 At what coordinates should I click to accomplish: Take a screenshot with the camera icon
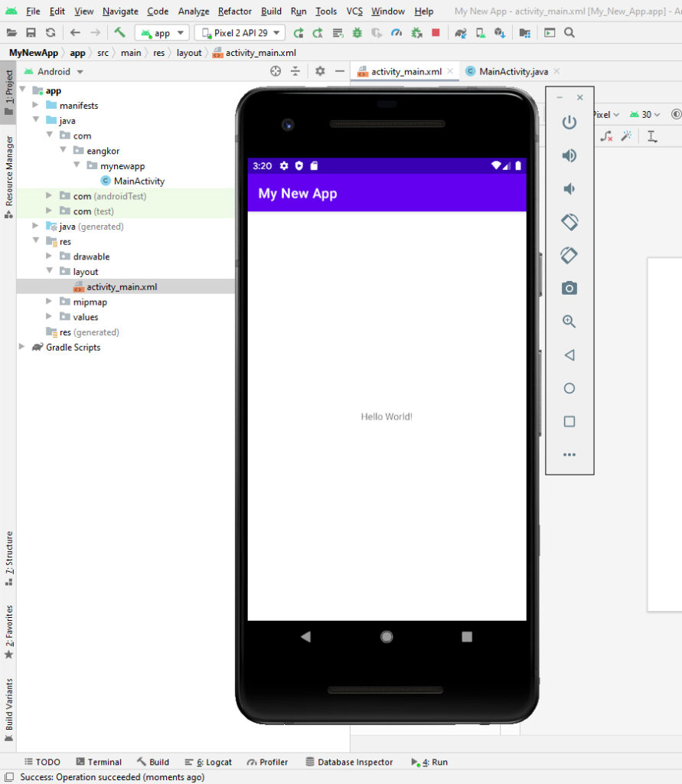569,288
